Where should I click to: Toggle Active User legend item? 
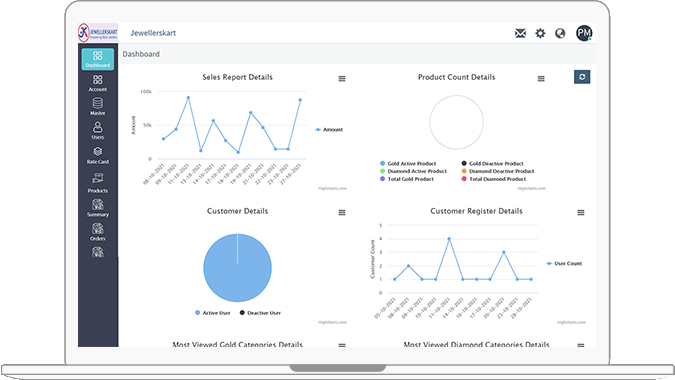[x=213, y=313]
